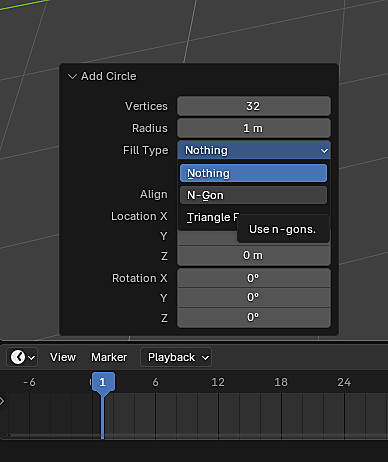Edit the Vertices value 32
This screenshot has height=462, width=388.
click(x=254, y=106)
